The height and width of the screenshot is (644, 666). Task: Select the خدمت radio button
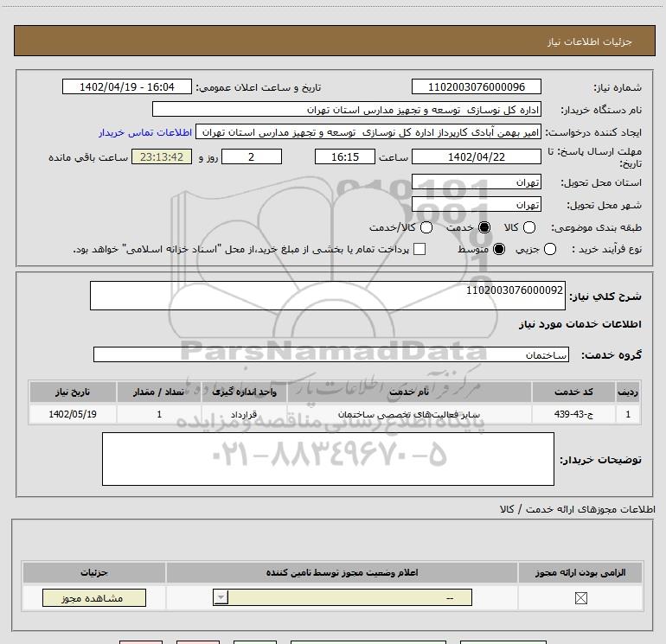pos(483,227)
